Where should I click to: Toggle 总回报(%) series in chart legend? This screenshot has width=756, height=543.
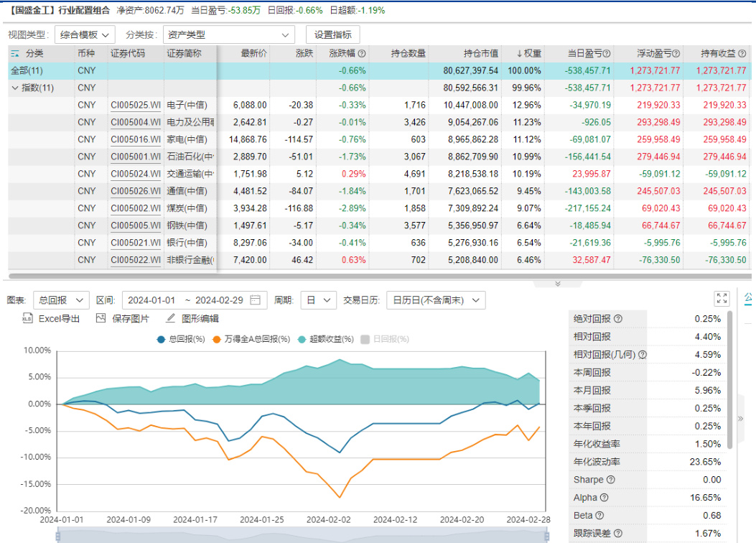click(181, 339)
